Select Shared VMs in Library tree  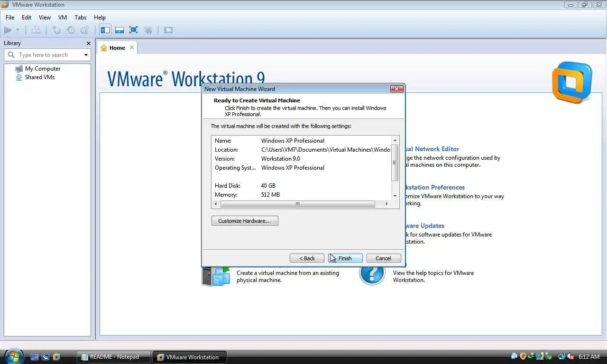(39, 77)
